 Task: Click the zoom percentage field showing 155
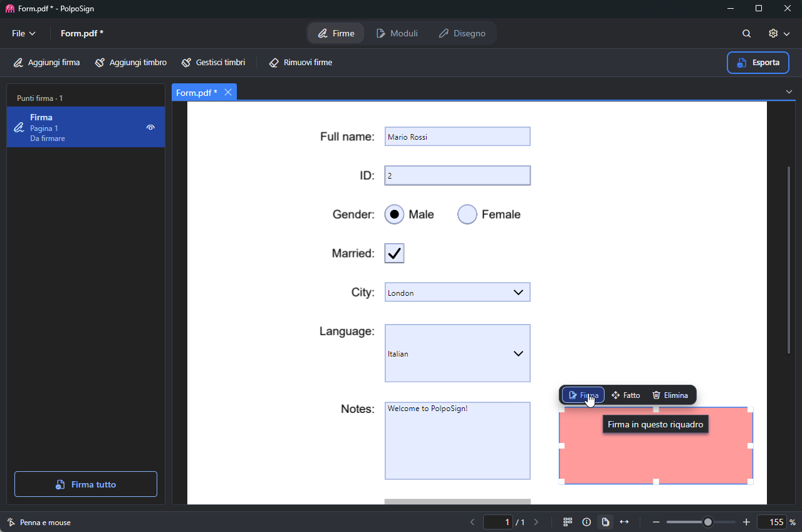(x=771, y=522)
